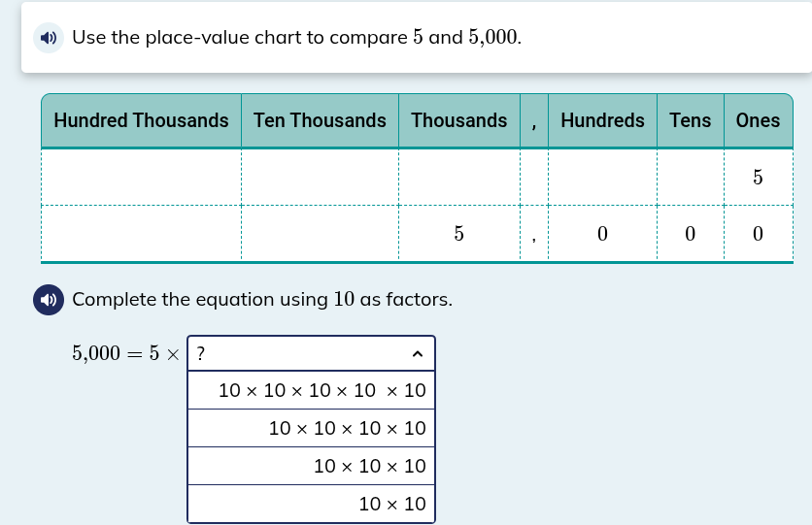Click the Hundred Thousands column header

[x=141, y=120]
